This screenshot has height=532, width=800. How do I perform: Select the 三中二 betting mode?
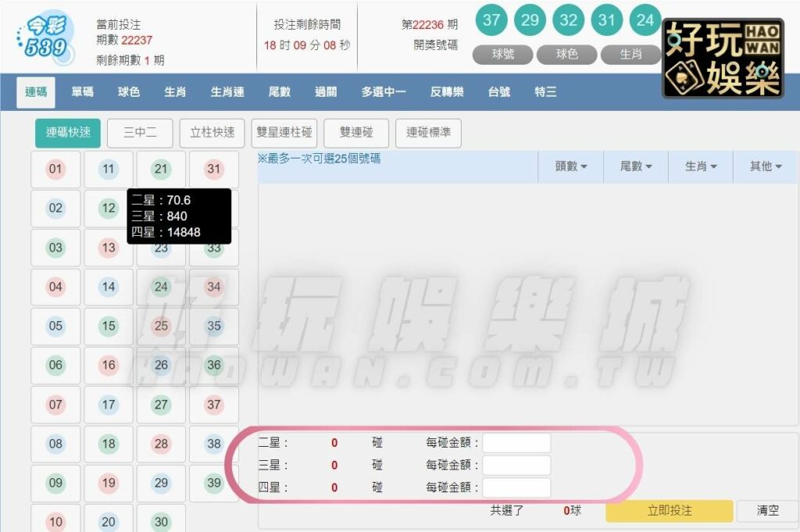click(140, 133)
